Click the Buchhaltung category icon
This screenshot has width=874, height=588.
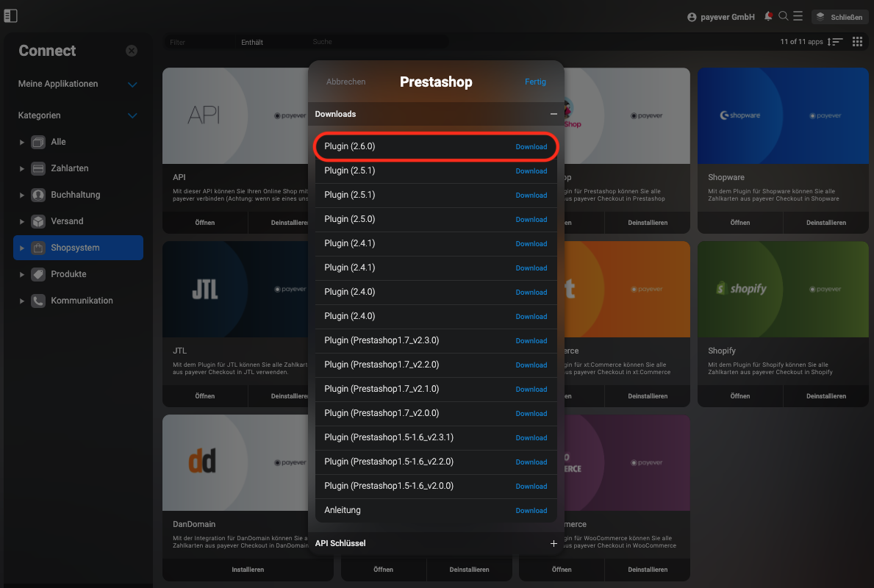pos(38,195)
